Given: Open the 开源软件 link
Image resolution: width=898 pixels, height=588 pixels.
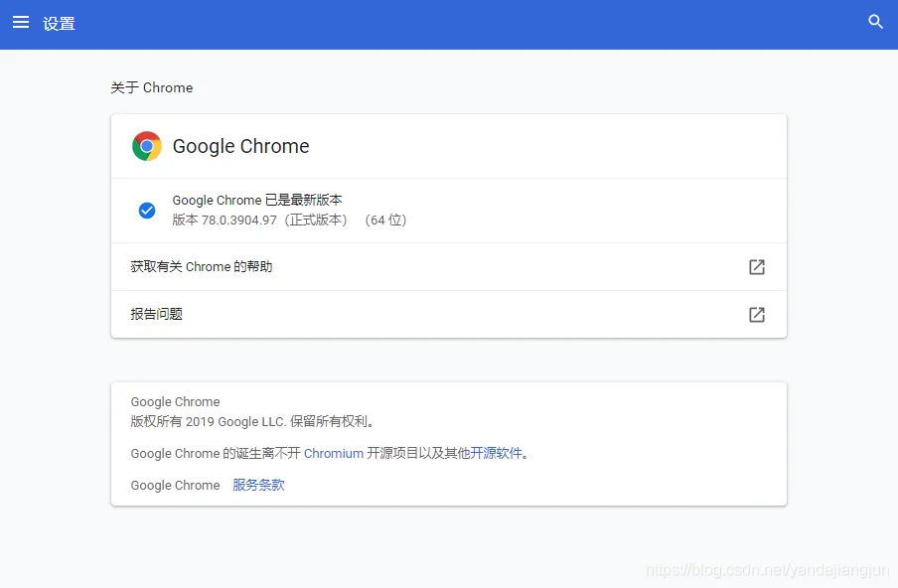Looking at the screenshot, I should tap(496, 454).
